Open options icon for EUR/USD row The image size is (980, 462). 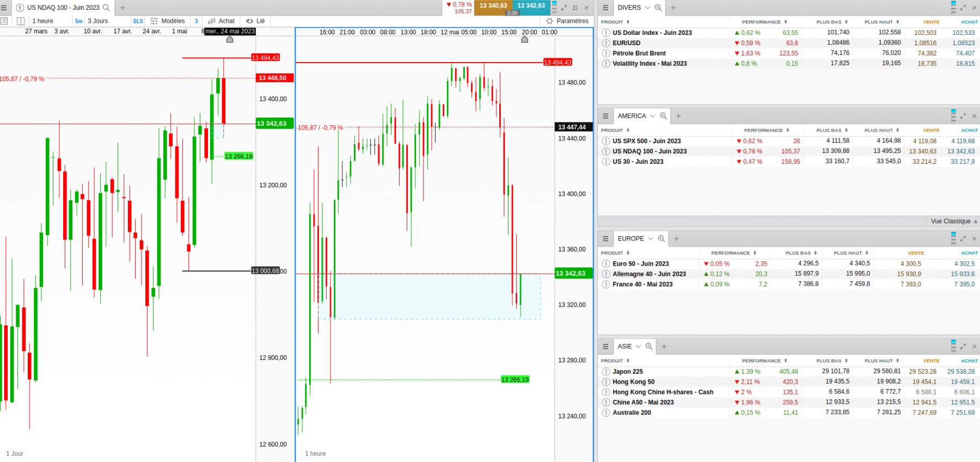(x=606, y=43)
